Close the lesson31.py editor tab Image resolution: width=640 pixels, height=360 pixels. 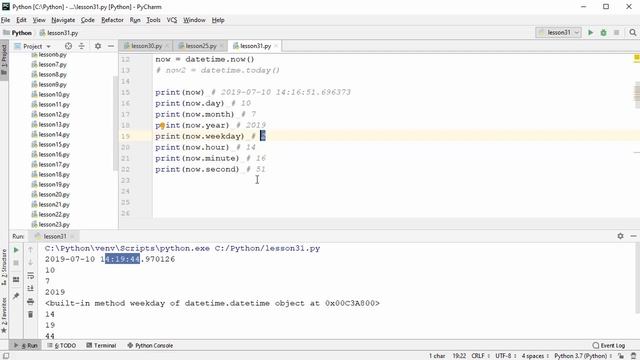(x=276, y=46)
